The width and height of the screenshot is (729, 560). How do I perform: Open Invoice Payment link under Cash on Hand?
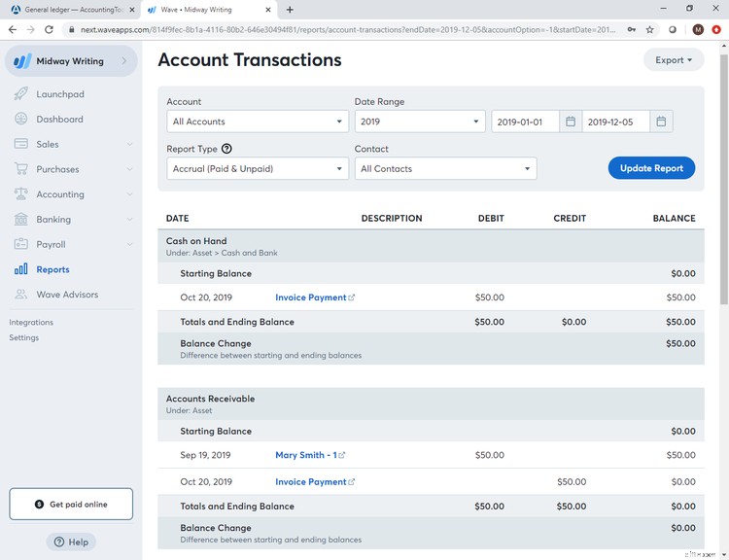311,297
